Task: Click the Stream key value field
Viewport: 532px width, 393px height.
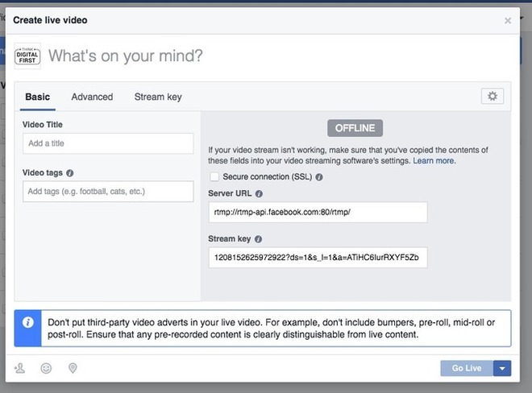Action: 318,258
